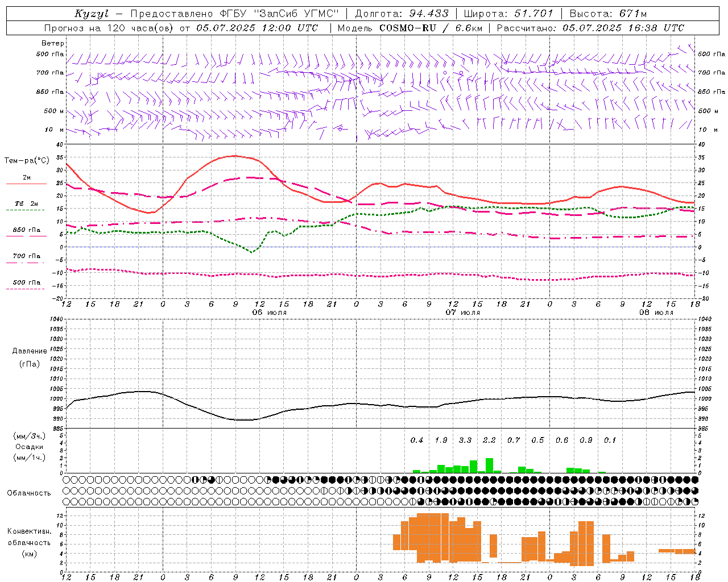The height and width of the screenshot is (582, 728).
Task: Click the precipitation total "0.4"
Action: [x=417, y=440]
